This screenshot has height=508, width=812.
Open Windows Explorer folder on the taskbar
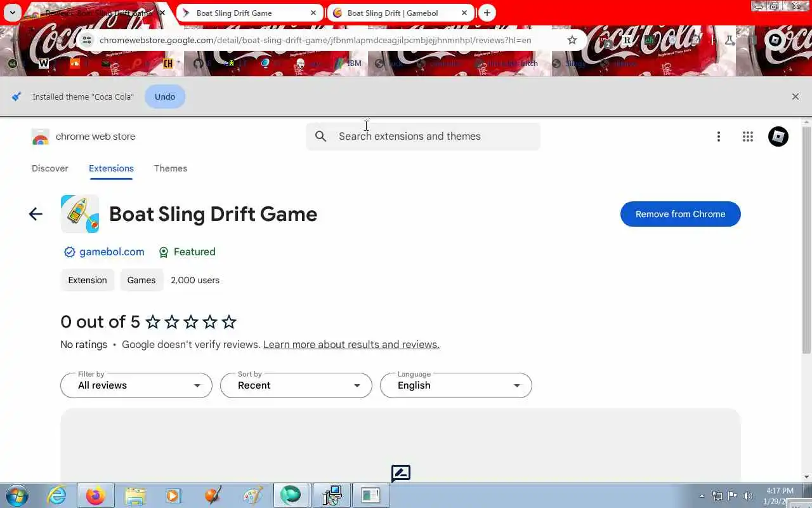(x=135, y=495)
